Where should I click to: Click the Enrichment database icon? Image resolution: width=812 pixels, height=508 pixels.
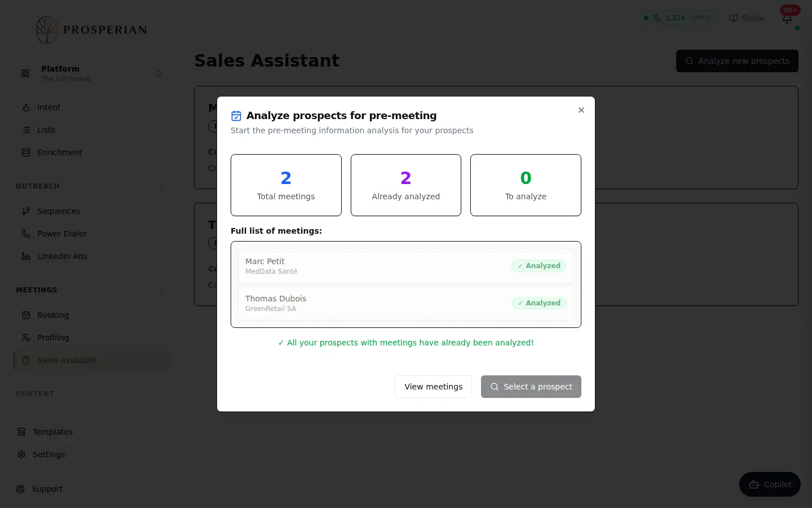pos(26,152)
